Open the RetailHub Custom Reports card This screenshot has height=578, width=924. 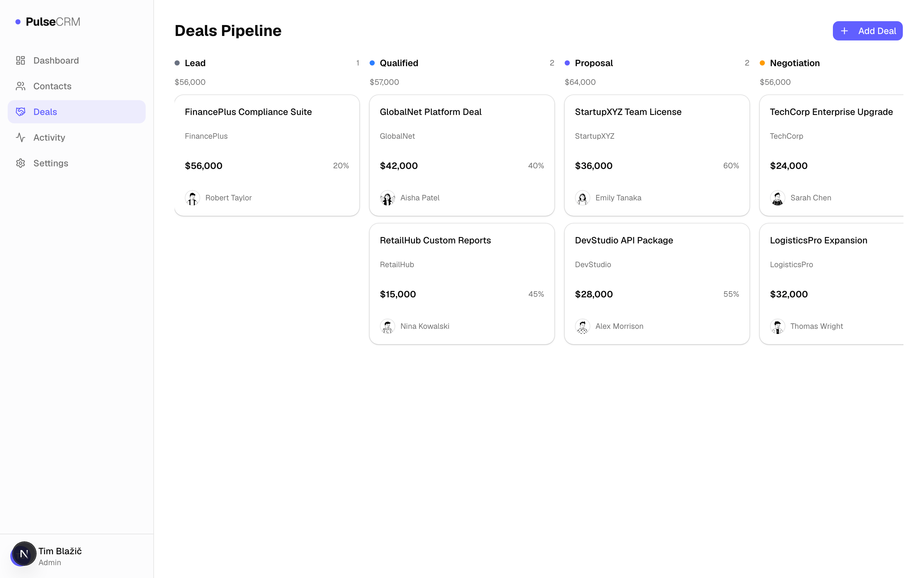coord(462,284)
